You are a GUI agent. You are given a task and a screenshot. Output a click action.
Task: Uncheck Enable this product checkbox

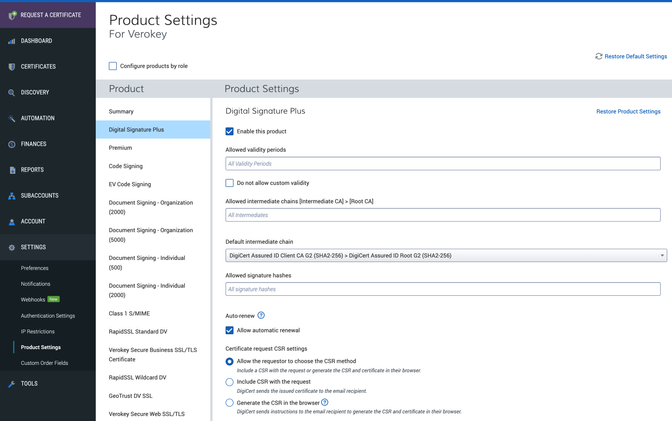[x=230, y=131]
